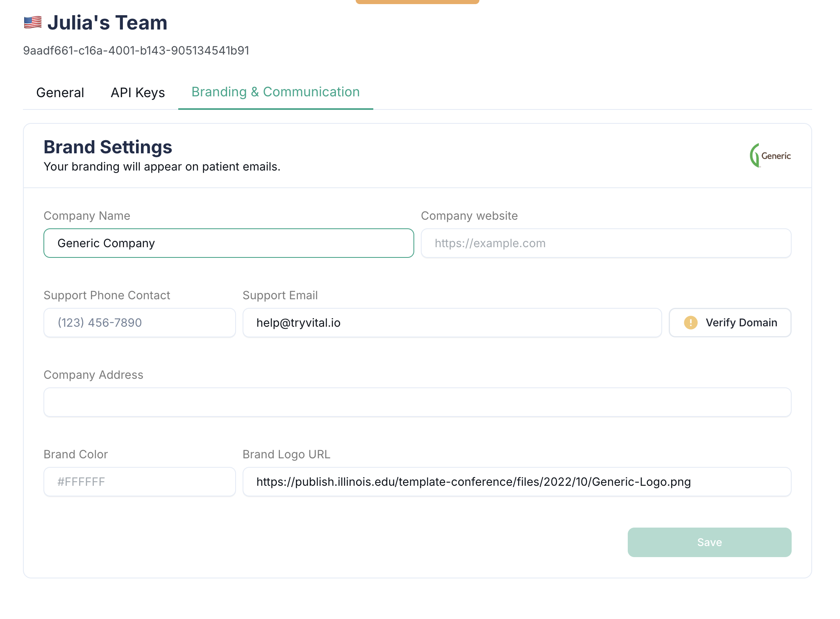Click the Generic brand logo preview
840x619 pixels.
coord(770,156)
